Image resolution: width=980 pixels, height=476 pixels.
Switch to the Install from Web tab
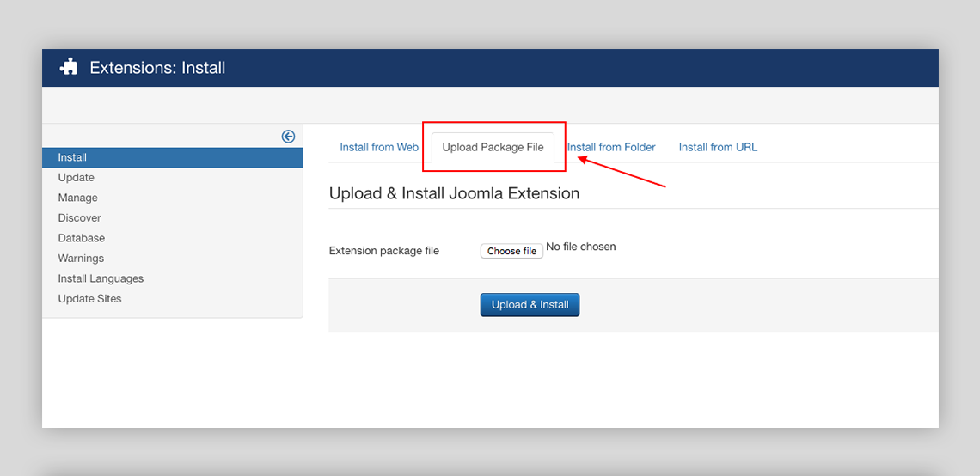coord(379,147)
